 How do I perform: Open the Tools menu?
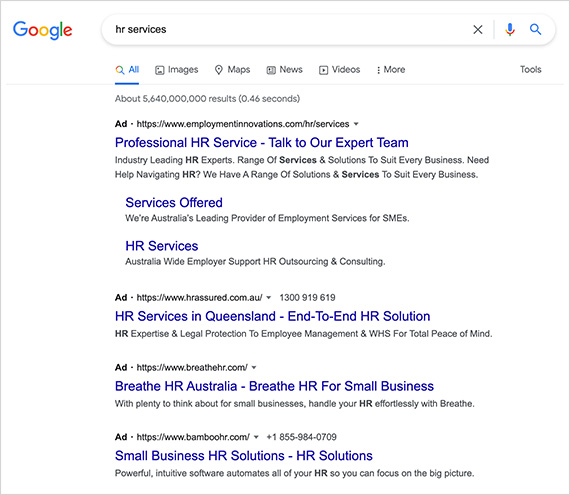[x=530, y=69]
